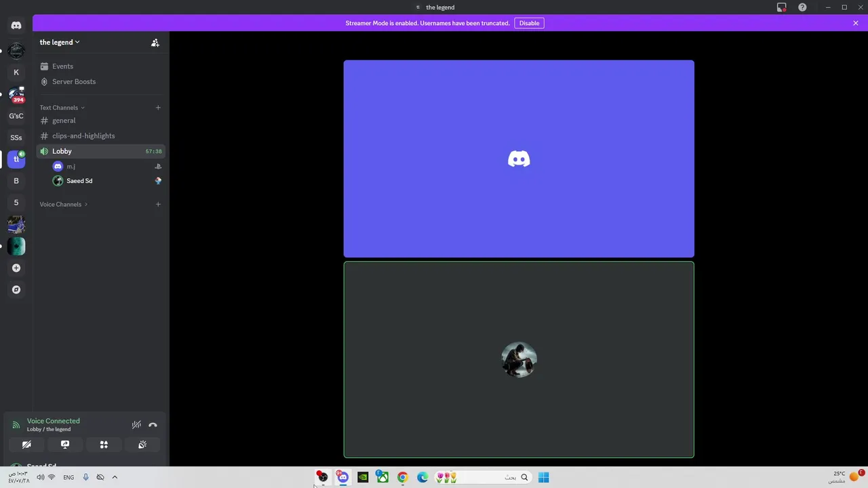Switch to the G'sC server
Viewport: 868px width, 488px height.
pos(16,116)
